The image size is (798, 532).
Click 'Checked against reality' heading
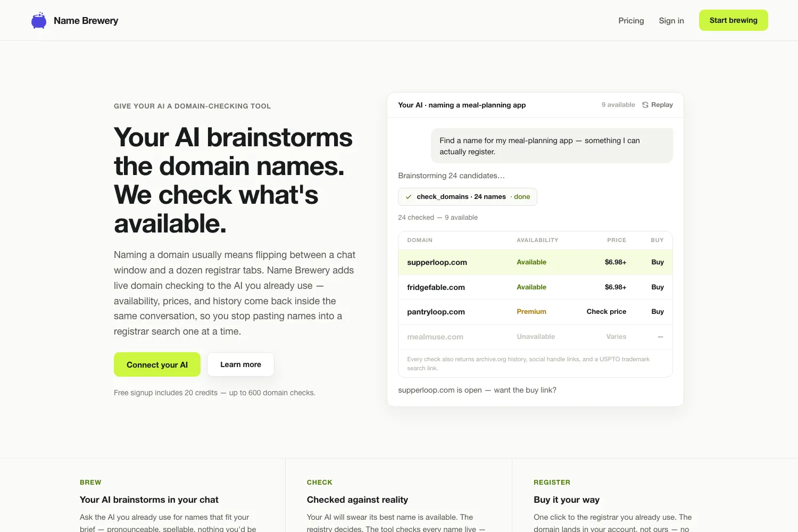point(357,500)
